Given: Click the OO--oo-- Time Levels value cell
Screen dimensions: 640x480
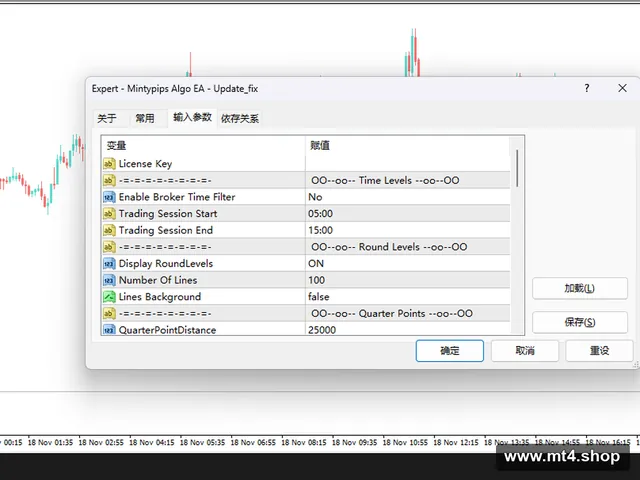Looking at the screenshot, I should pyautogui.click(x=408, y=180).
